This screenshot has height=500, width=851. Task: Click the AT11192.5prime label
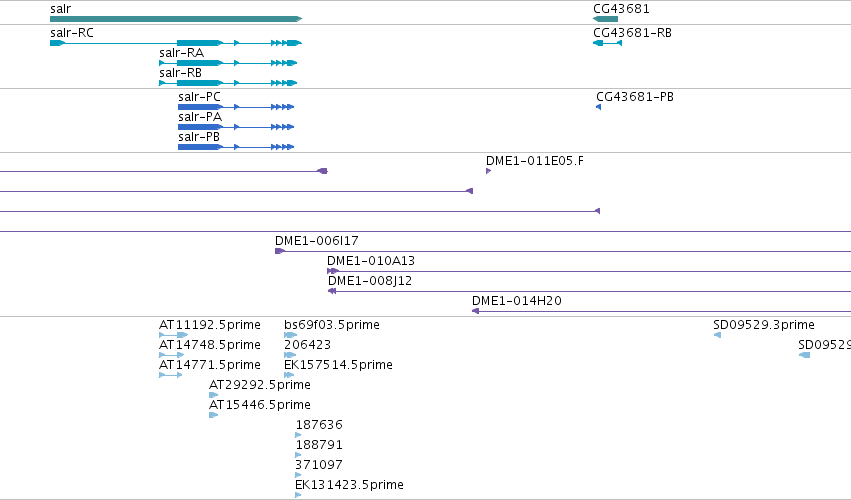pyautogui.click(x=209, y=325)
